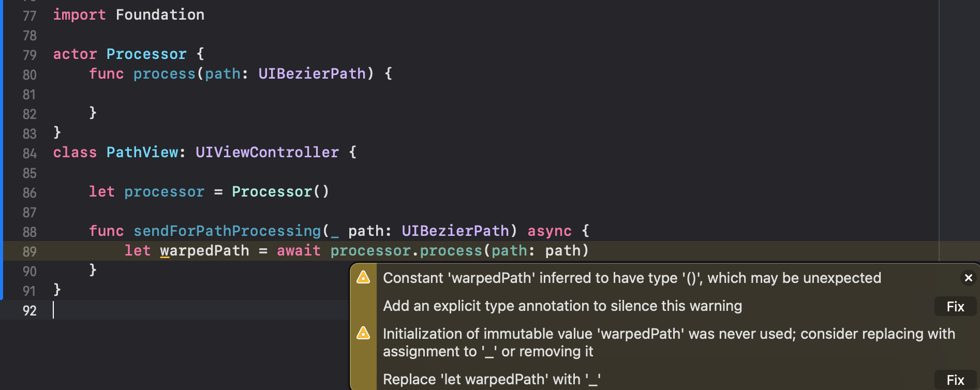Click "Replace 'let warpedPath' with '_'" text
Viewport: 980px width, 390px height.
pyautogui.click(x=492, y=380)
